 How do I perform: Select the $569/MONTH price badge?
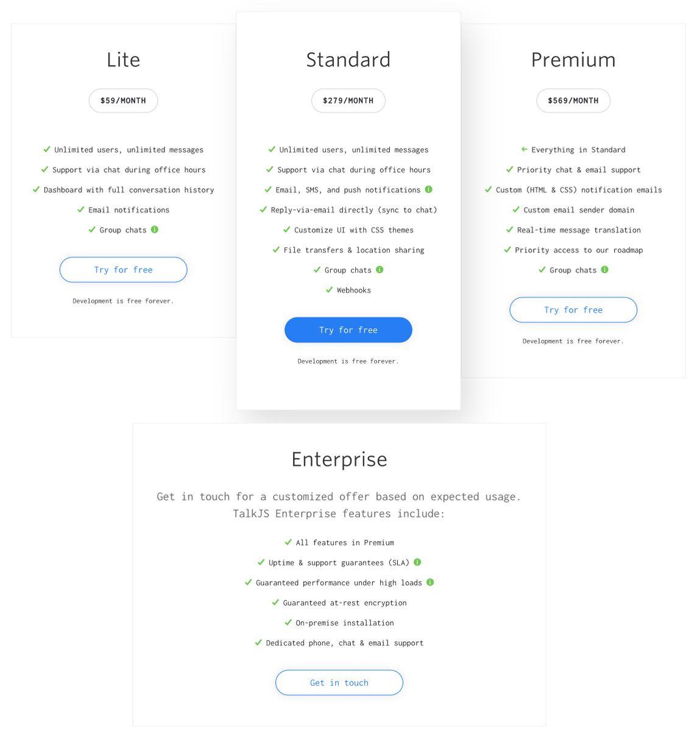[x=573, y=101]
